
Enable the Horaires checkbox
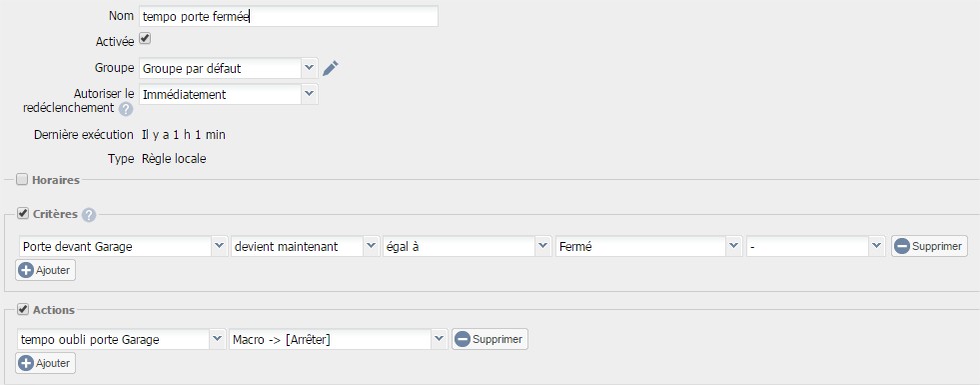[x=22, y=180]
